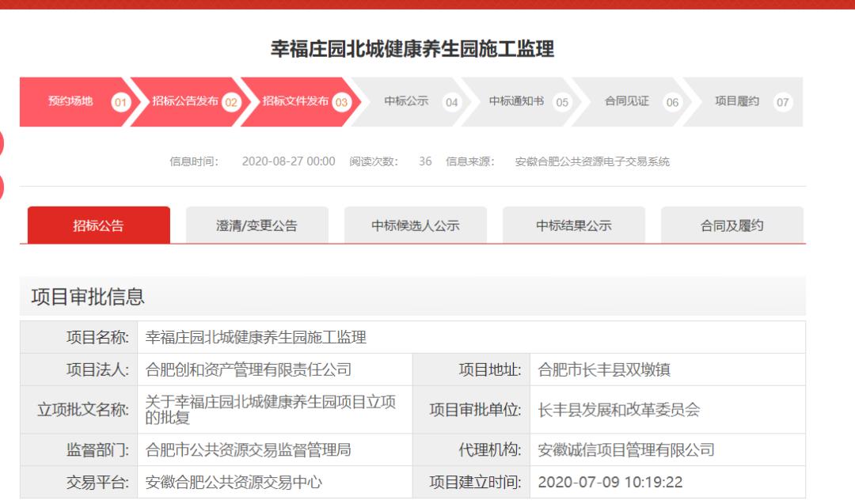Open the 中标结果公示 tab
This screenshot has height=504, width=855.
574,225
